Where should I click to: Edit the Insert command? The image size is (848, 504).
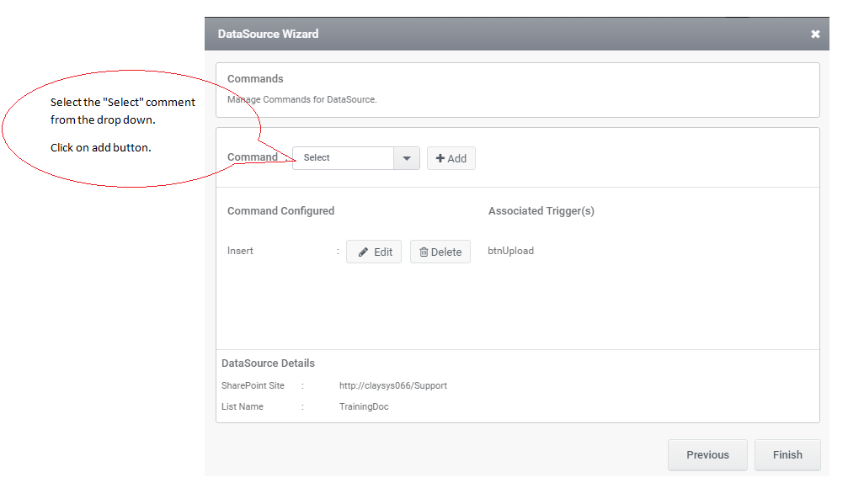point(374,252)
